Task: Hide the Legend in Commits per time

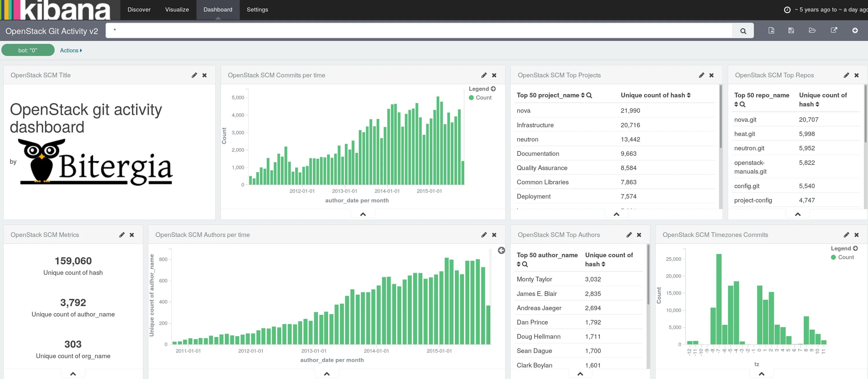Action: click(493, 89)
